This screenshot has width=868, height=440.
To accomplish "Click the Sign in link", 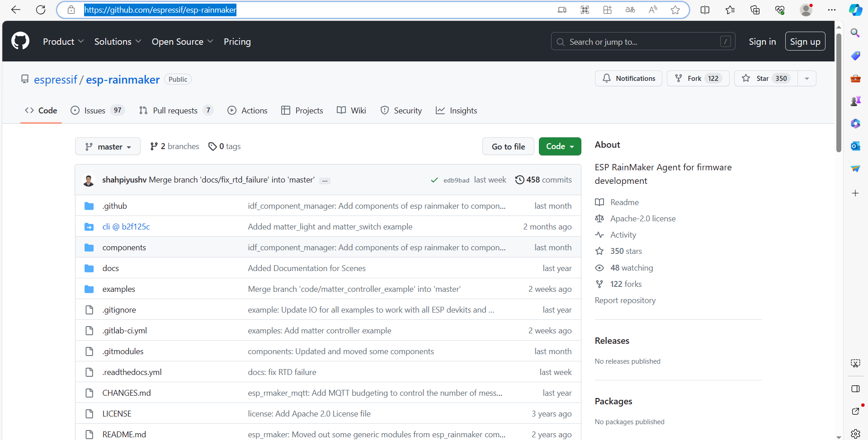I will tap(762, 42).
